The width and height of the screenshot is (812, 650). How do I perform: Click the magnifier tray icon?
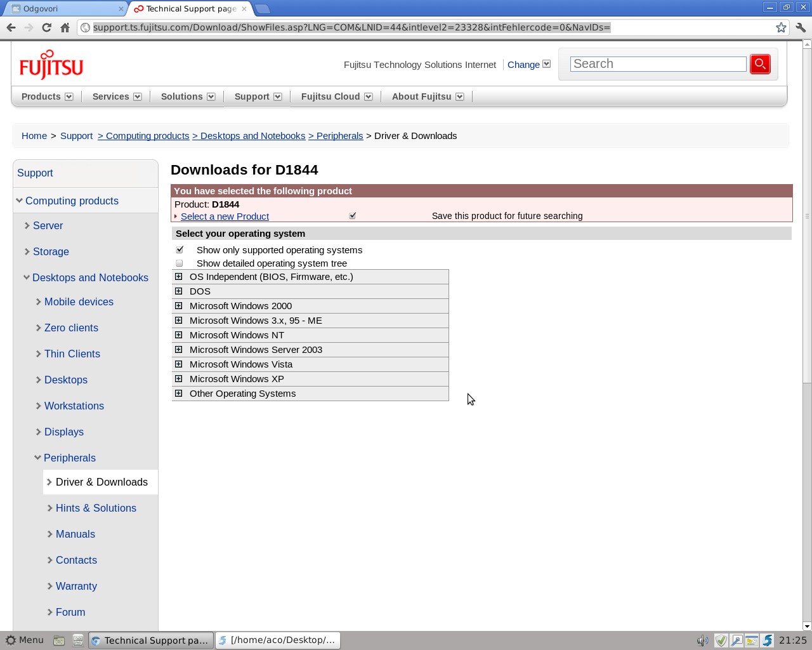pyautogui.click(x=737, y=640)
